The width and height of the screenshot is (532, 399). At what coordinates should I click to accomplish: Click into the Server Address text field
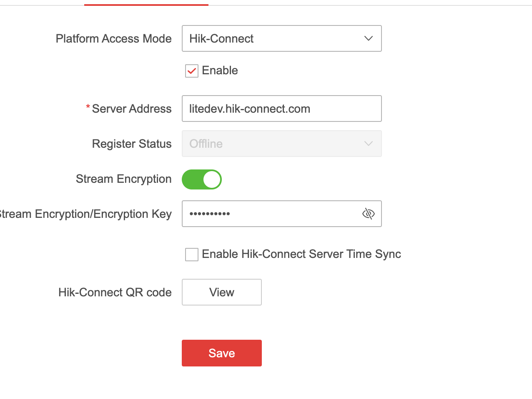[x=281, y=109]
